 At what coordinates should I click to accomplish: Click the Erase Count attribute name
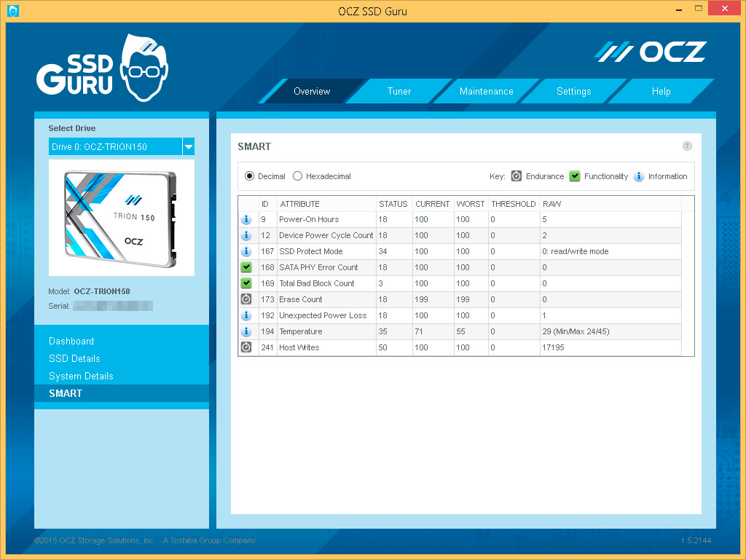click(300, 299)
